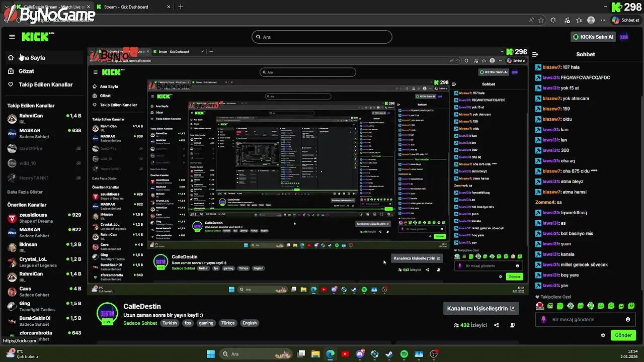Click the browser media control music icon

click(x=567, y=20)
